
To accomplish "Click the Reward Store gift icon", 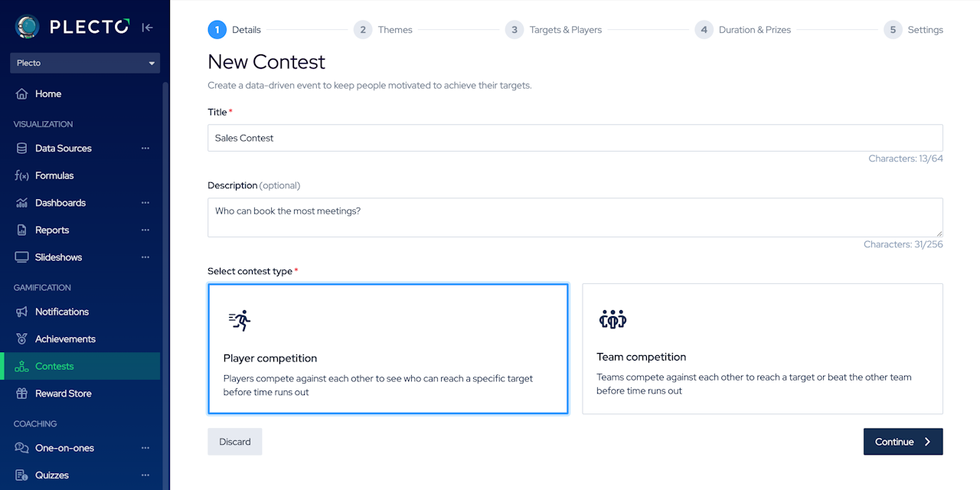I will [21, 394].
